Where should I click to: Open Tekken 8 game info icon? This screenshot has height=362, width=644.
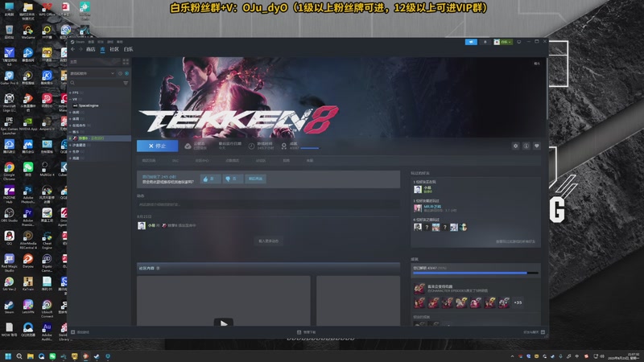pyautogui.click(x=526, y=146)
